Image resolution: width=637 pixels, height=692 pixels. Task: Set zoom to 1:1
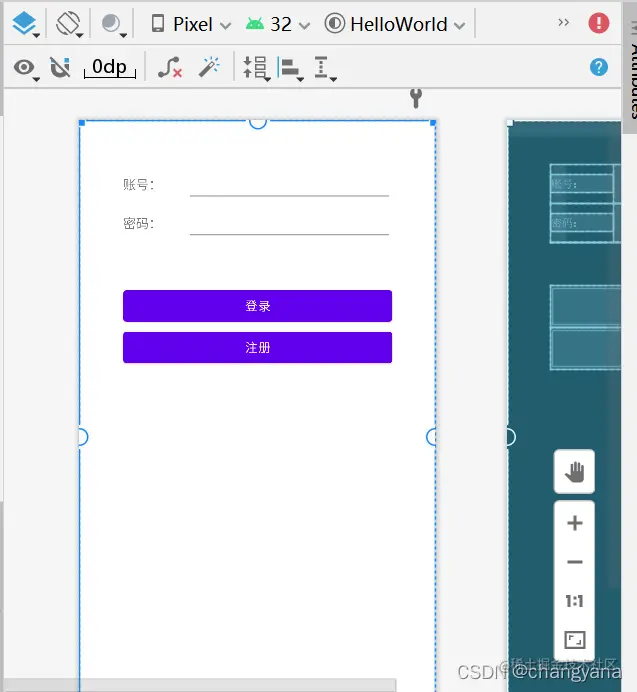(574, 601)
